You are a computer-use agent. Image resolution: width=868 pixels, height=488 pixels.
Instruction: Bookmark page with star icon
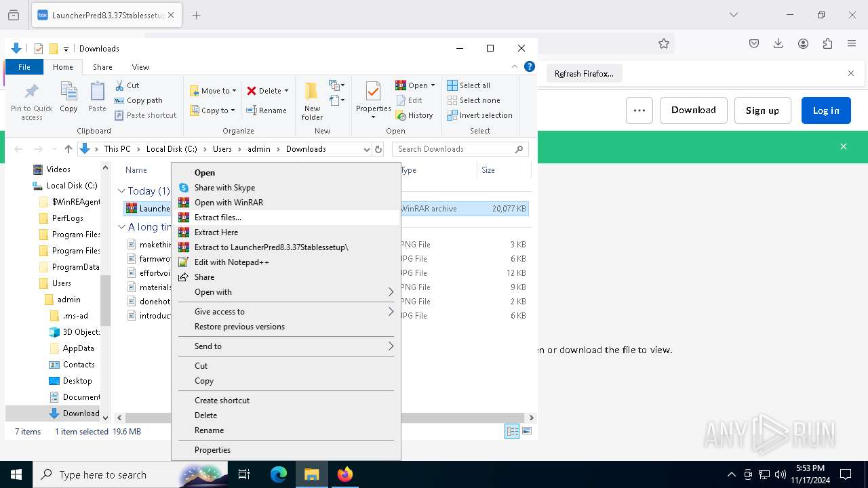click(664, 43)
